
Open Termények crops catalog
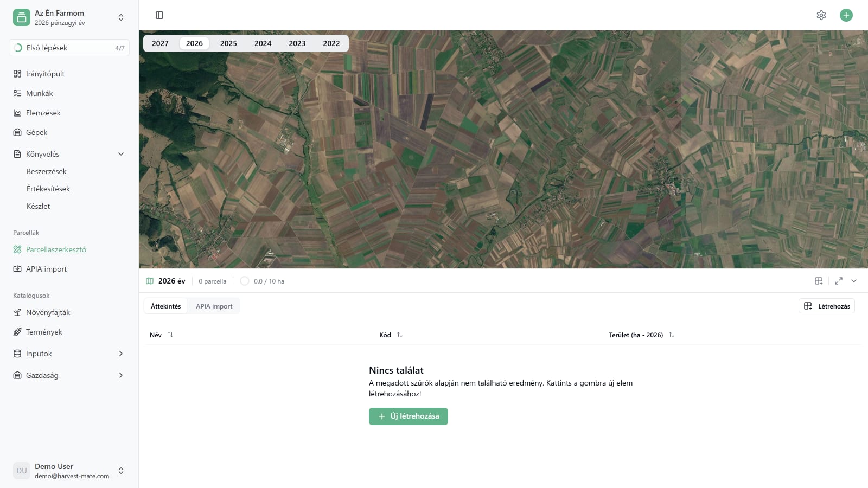pyautogui.click(x=69, y=332)
